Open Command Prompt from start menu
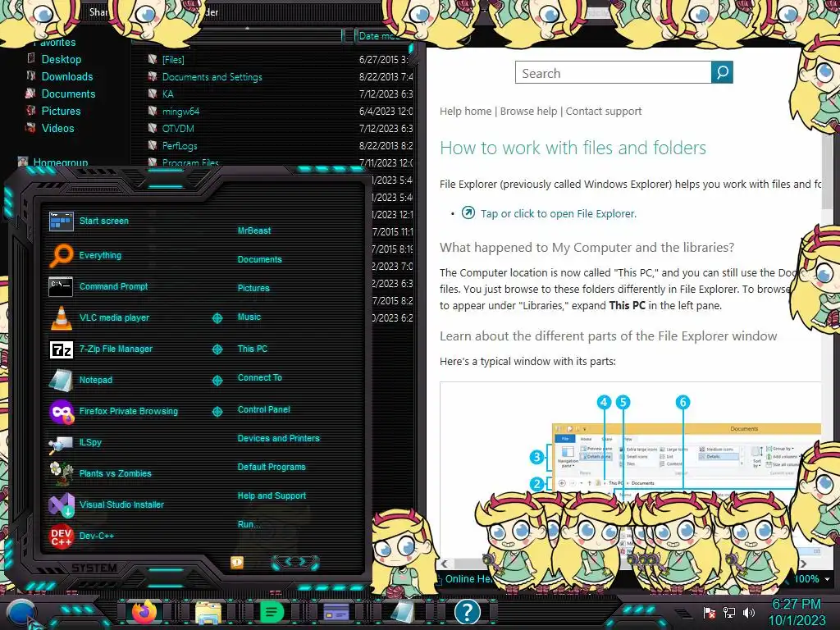This screenshot has height=630, width=840. tap(98, 286)
